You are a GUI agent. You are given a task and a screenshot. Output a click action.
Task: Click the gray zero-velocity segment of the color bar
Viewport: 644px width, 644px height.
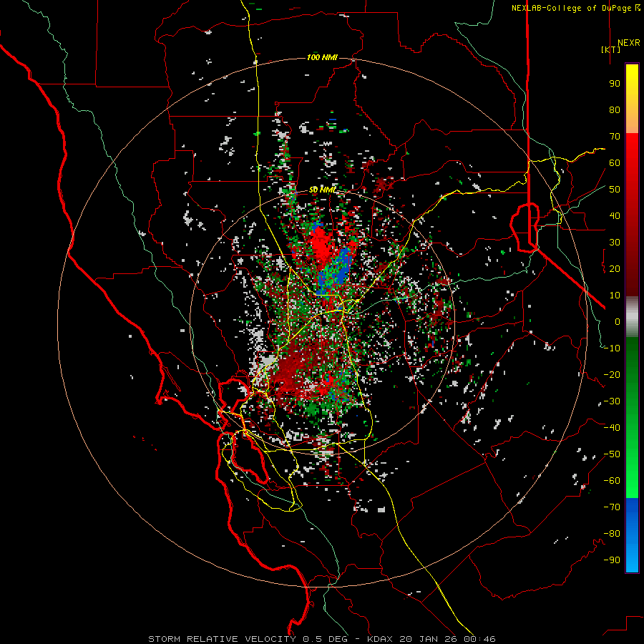(x=632, y=316)
